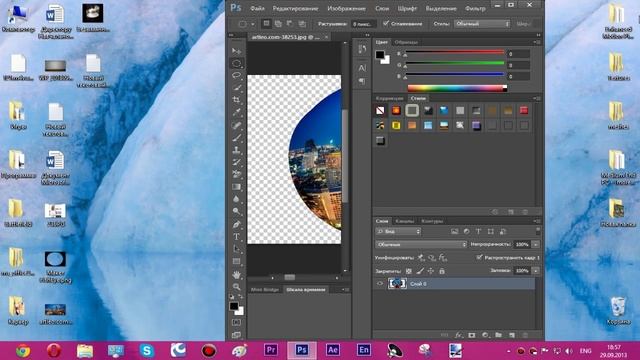The height and width of the screenshot is (360, 640).
Task: Select the Move tool
Action: (236, 51)
